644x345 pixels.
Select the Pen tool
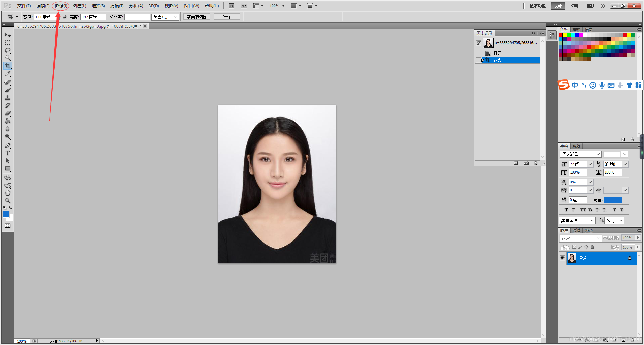click(x=8, y=145)
